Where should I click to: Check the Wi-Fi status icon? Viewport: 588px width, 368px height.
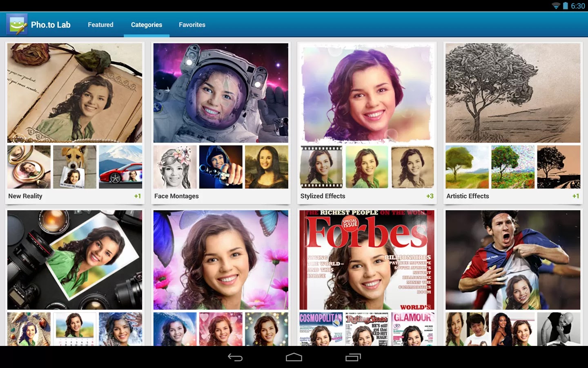click(556, 6)
